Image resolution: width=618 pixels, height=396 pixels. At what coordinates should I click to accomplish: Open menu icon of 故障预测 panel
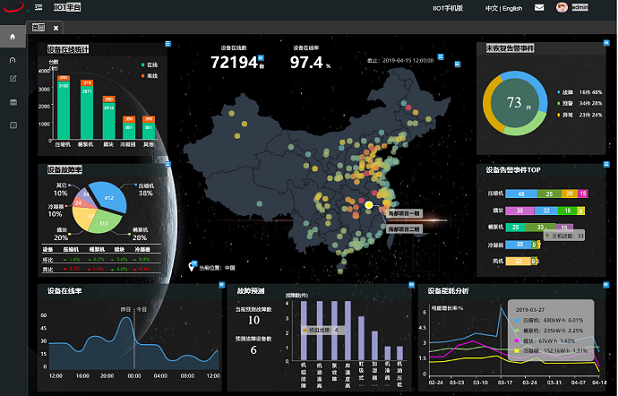(411, 284)
